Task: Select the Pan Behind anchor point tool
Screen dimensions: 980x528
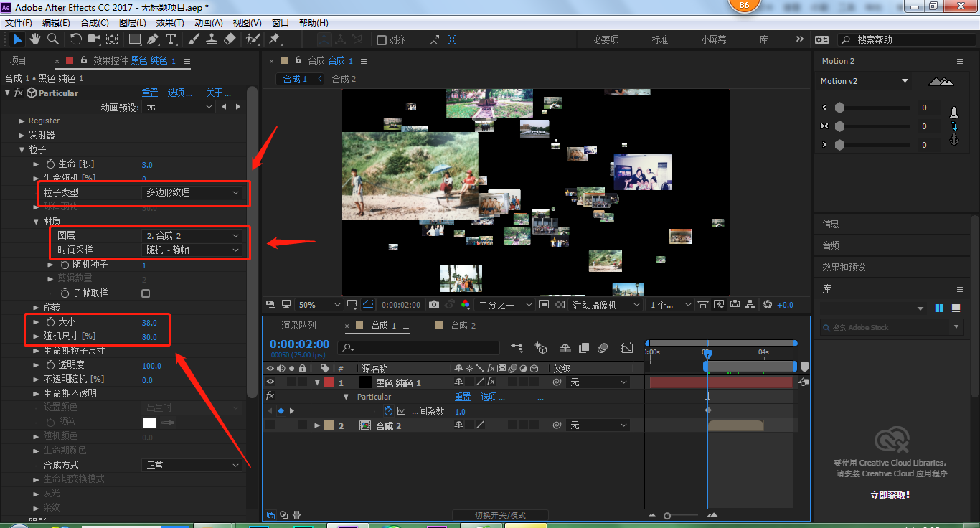Action: 112,39
